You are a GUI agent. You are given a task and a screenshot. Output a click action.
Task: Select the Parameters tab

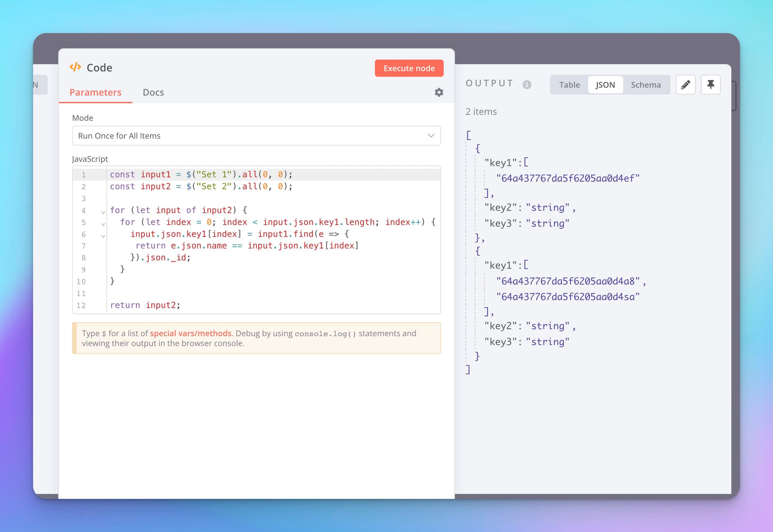[x=95, y=92]
